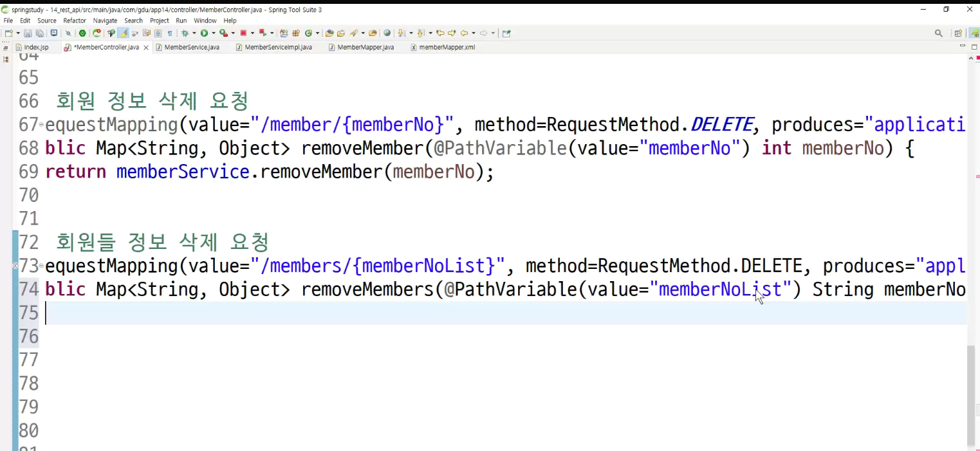This screenshot has width=980, height=451.
Task: Save the current file with Save icon
Action: [x=28, y=33]
